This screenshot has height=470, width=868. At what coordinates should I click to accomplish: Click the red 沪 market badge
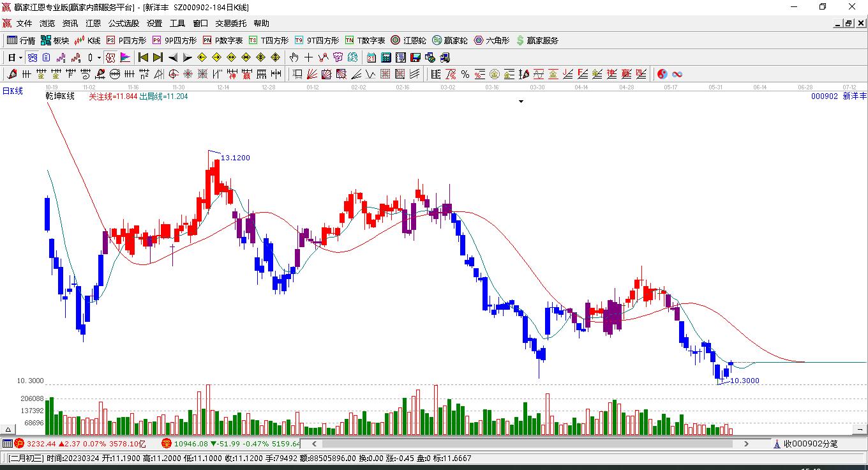tap(19, 444)
